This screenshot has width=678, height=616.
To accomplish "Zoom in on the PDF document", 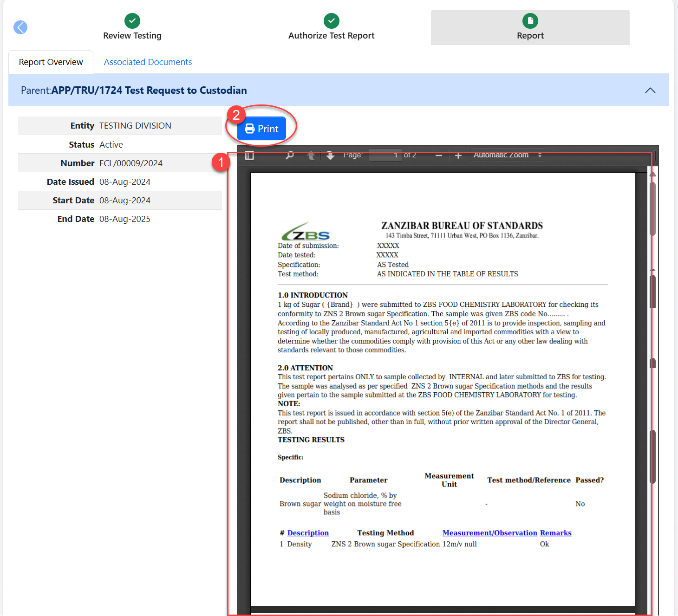I will [458, 156].
